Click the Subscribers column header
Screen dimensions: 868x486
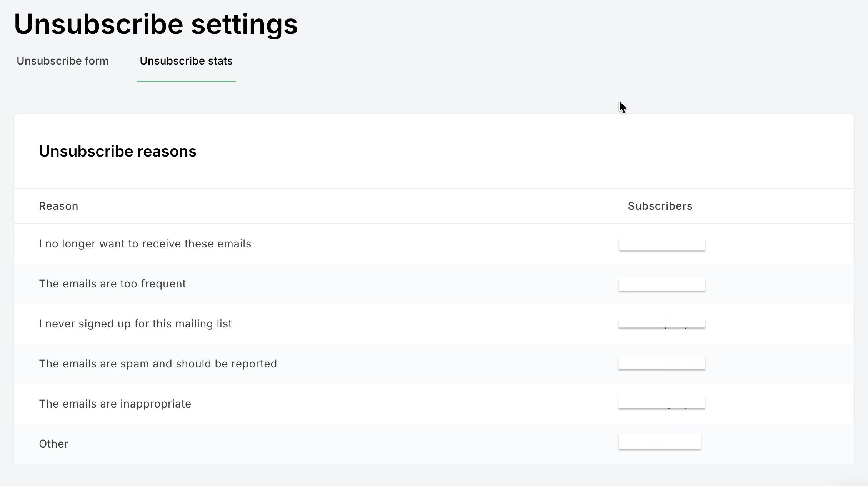tap(660, 206)
